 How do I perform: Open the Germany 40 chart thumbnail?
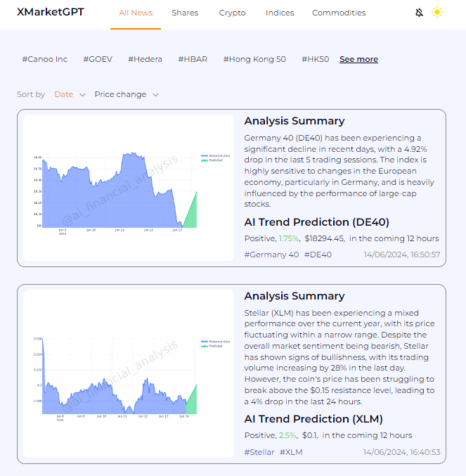(129, 188)
